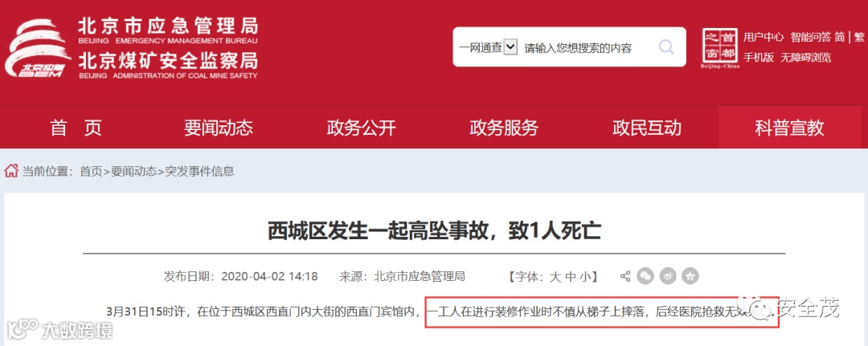The height and width of the screenshot is (346, 868).
Task: Switch to traditional Chinese 繁
Action: pos(858,37)
